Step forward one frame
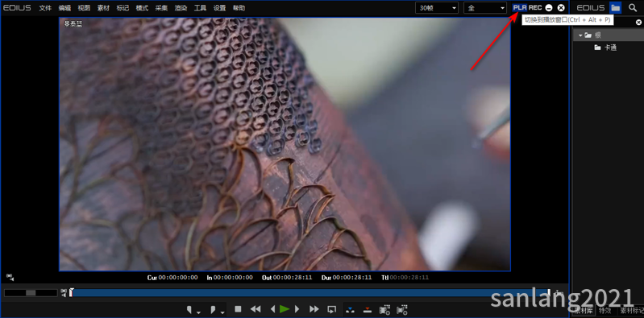The width and height of the screenshot is (644, 318). tap(297, 309)
